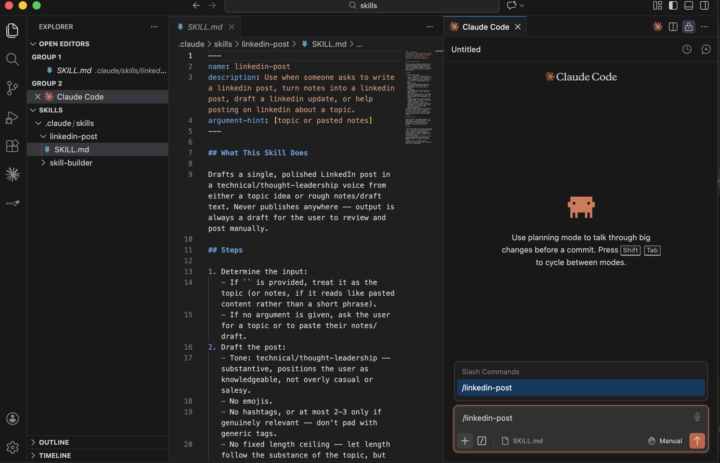Image resolution: width=720 pixels, height=463 pixels.
Task: Select the /linkedin-post slash command
Action: (580, 388)
